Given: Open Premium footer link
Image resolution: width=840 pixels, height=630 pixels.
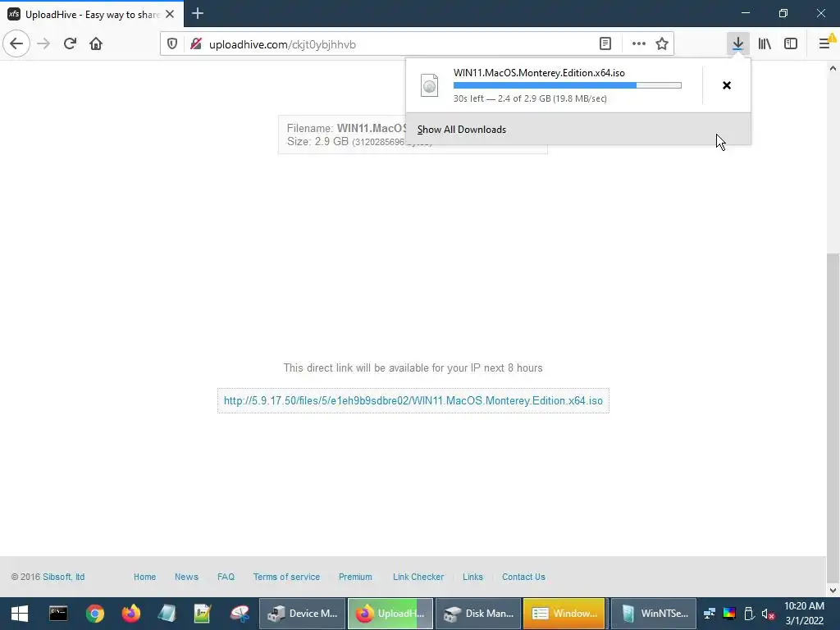Looking at the screenshot, I should click(355, 577).
